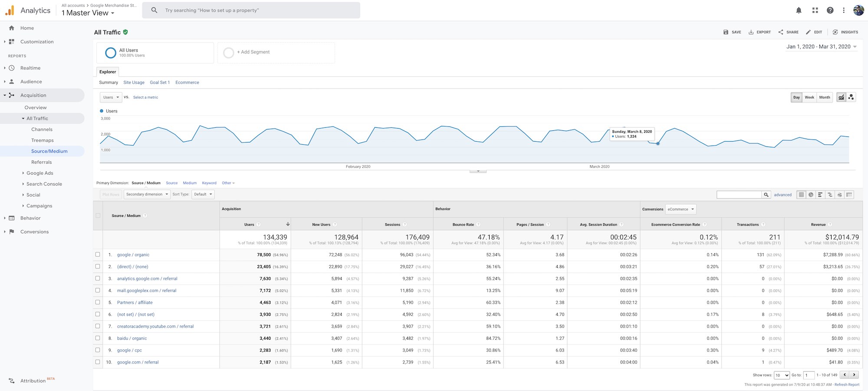This screenshot has height=391, width=868.
Task: Open the creatoracademy.youtube.com / referral link
Action: tap(155, 326)
